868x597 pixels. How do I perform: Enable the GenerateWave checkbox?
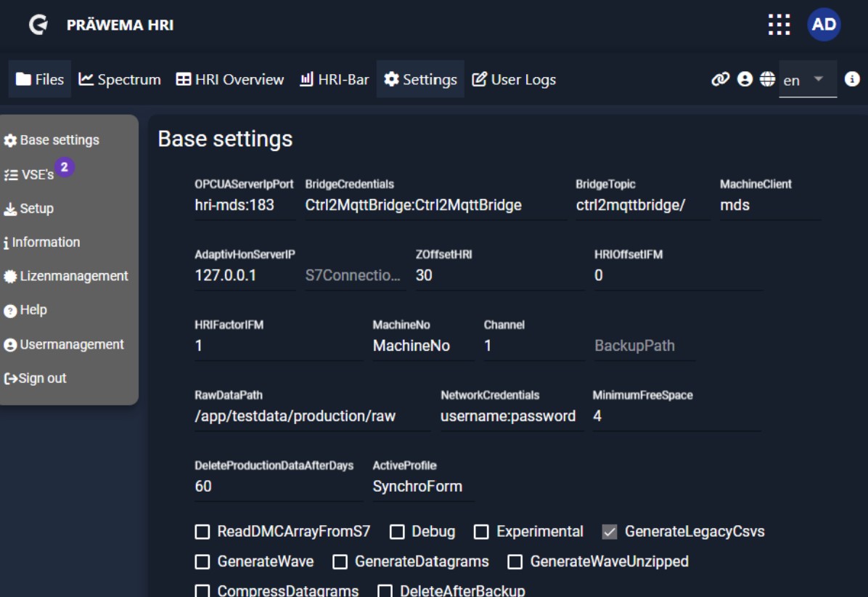[202, 562]
